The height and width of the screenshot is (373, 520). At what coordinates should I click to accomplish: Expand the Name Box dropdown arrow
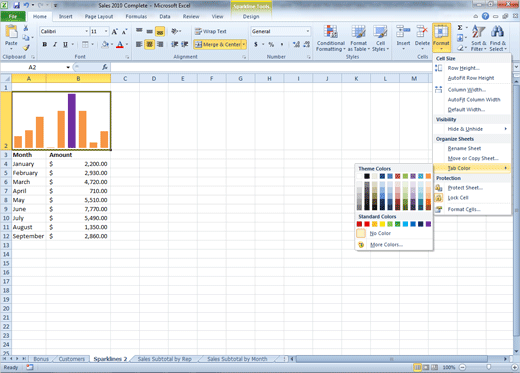pyautogui.click(x=68, y=67)
